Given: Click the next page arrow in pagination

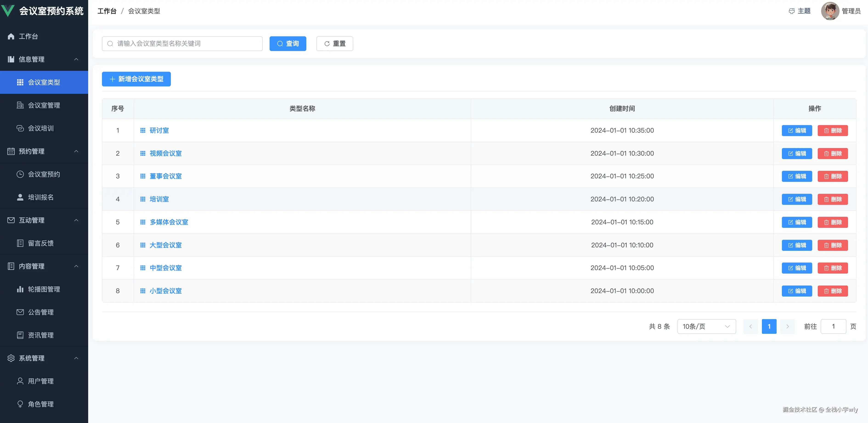Looking at the screenshot, I should [x=787, y=326].
